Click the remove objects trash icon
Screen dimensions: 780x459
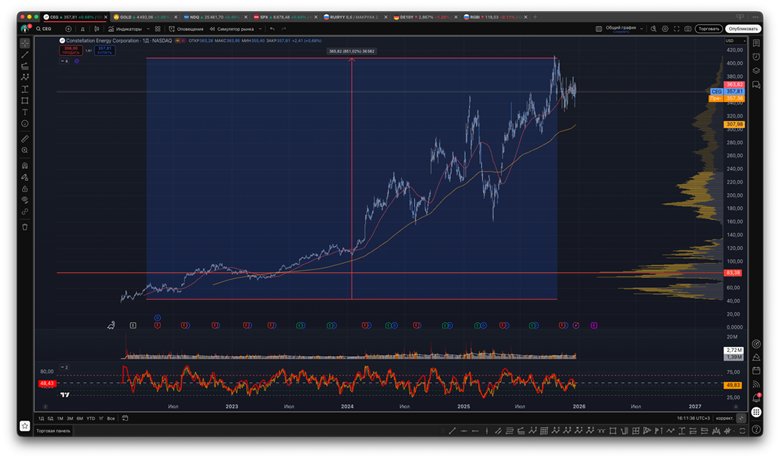[x=25, y=227]
